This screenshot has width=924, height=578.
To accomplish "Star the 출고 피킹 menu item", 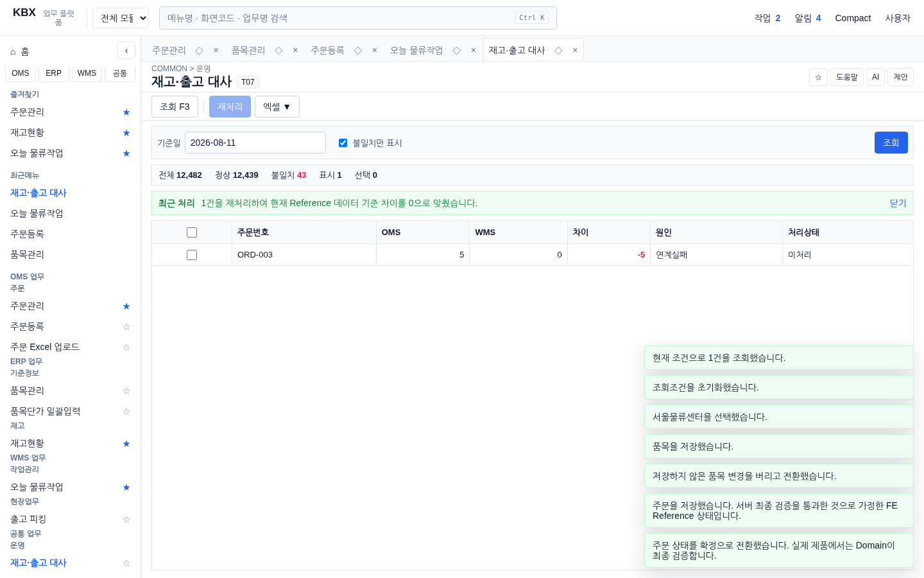I will pos(126,520).
